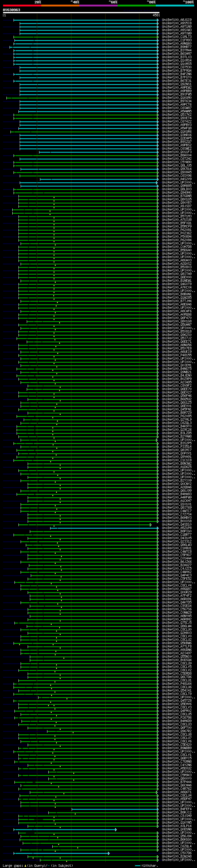Open hit UniRef100_B8AX04
Image resolution: width=197 pixels, height=868 pixels.
click(177, 155)
